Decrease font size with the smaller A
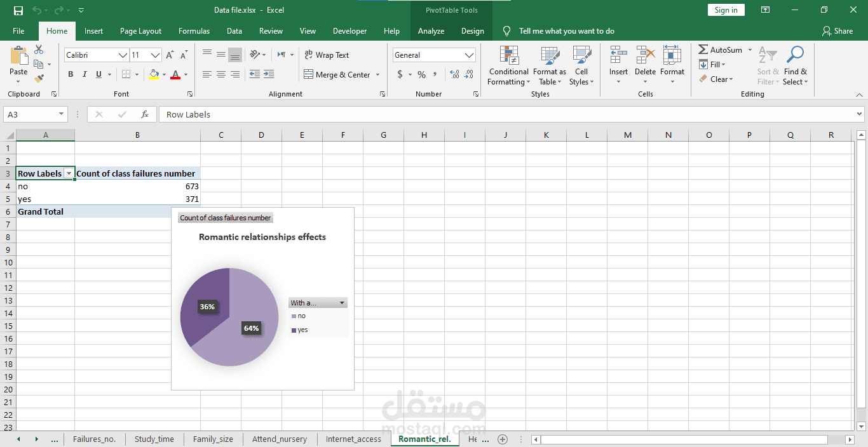 tap(184, 55)
